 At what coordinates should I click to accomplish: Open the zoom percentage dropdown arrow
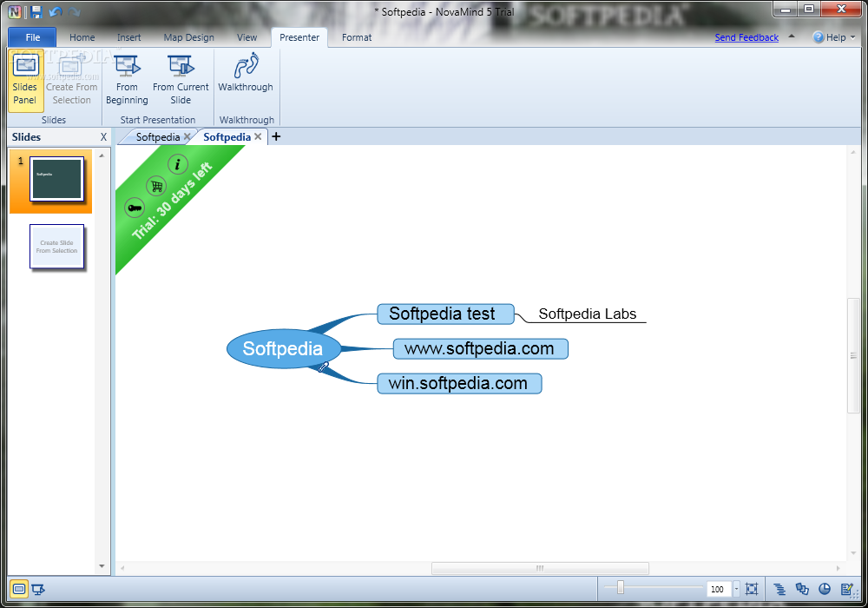pyautogui.click(x=736, y=589)
